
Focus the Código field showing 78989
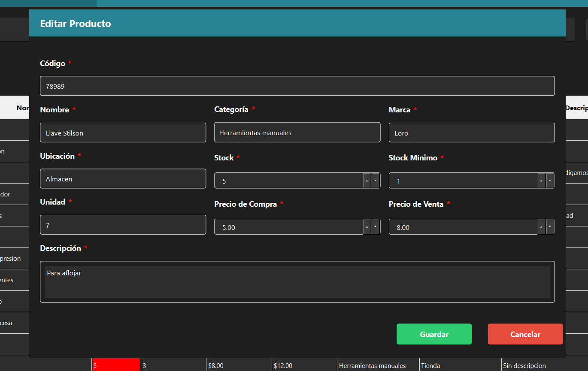pyautogui.click(x=297, y=86)
